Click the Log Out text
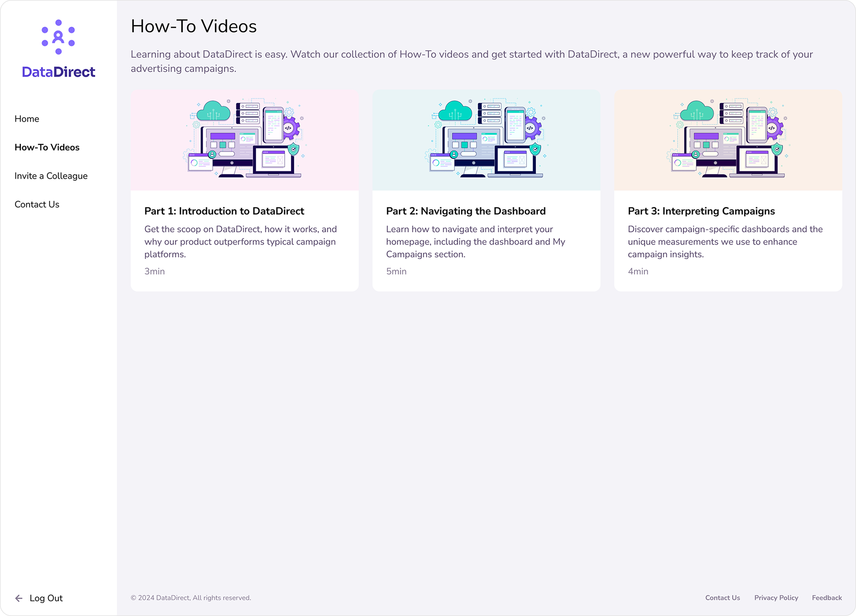Viewport: 856px width, 616px height. pos(46,598)
